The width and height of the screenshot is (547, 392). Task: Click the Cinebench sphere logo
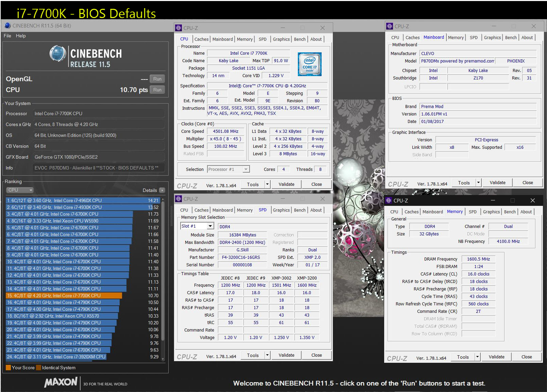58,54
